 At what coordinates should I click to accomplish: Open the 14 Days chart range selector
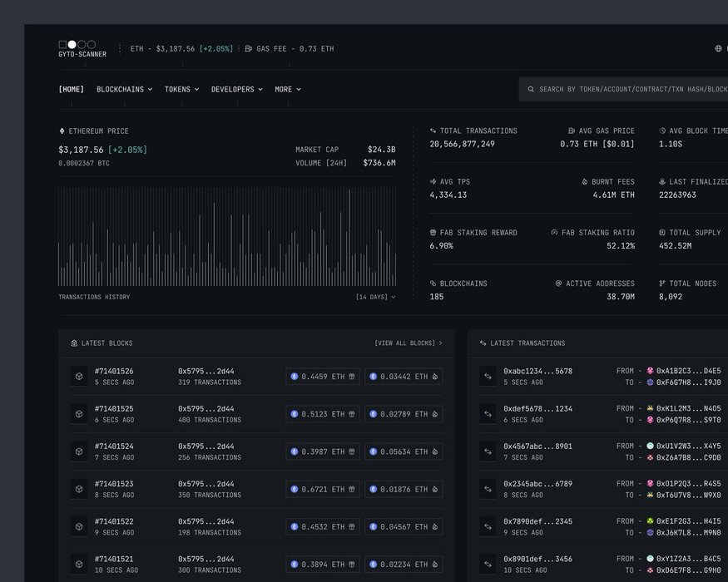coord(375,297)
